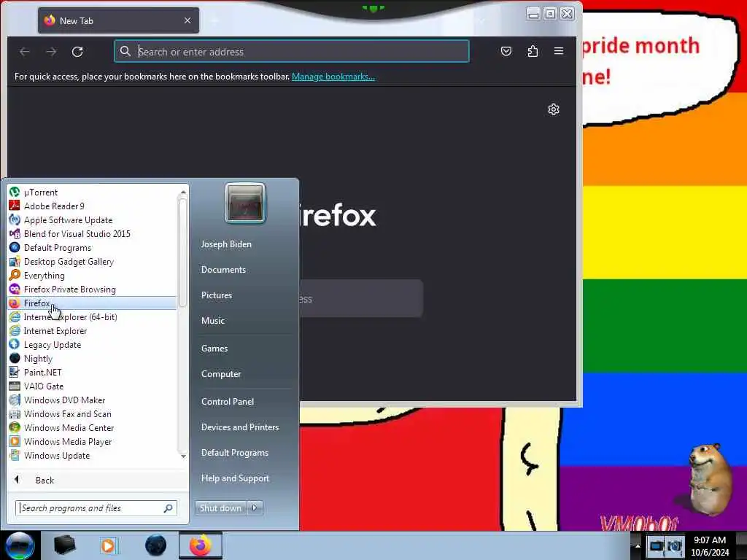Show hidden system tray icons

pos(638,546)
